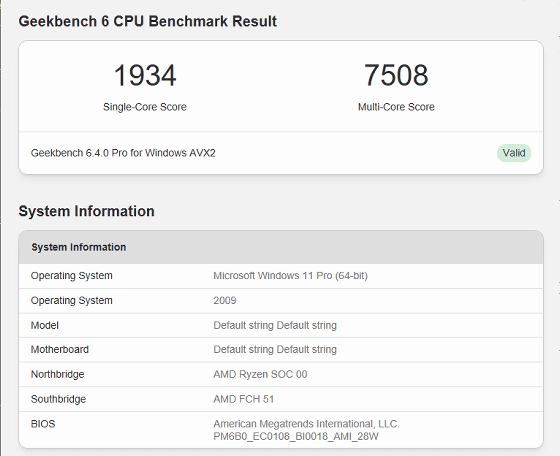Click Geekbench 6.4.0 Pro for Windows AVX2 text
This screenshot has width=560, height=456.
click(123, 153)
